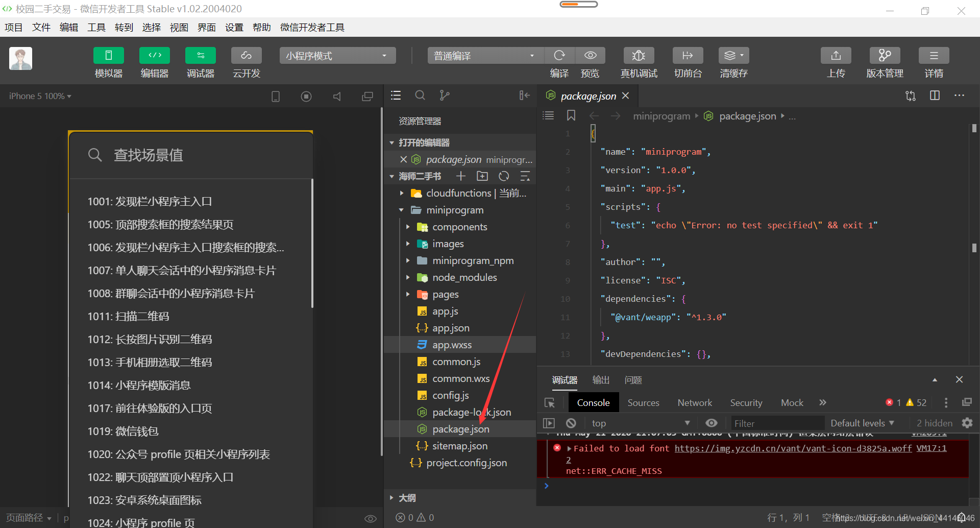Show more devtools tabs chevron
Image resolution: width=980 pixels, height=528 pixels.
[822, 402]
